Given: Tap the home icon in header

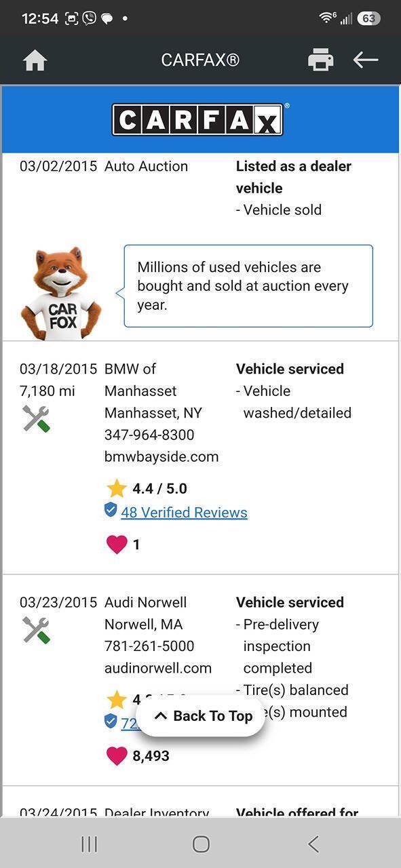Looking at the screenshot, I should tap(35, 60).
